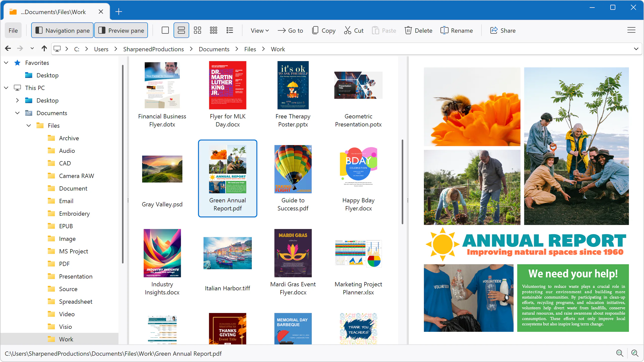
Task: Open the File menu
Action: (x=13, y=30)
